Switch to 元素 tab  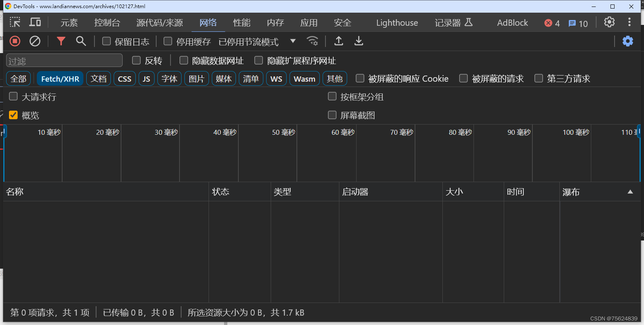click(69, 23)
